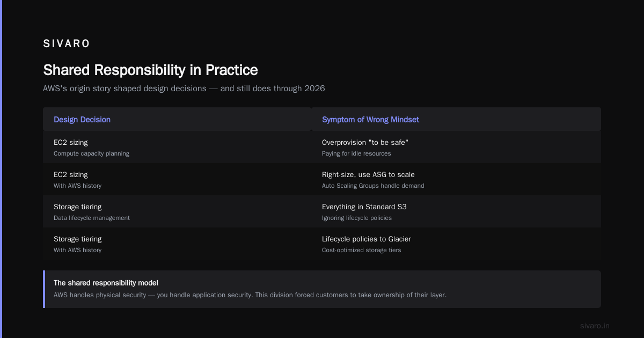Click the "Symptom of Wrong Mindset" column header
644x338 pixels.
pyautogui.click(x=370, y=120)
